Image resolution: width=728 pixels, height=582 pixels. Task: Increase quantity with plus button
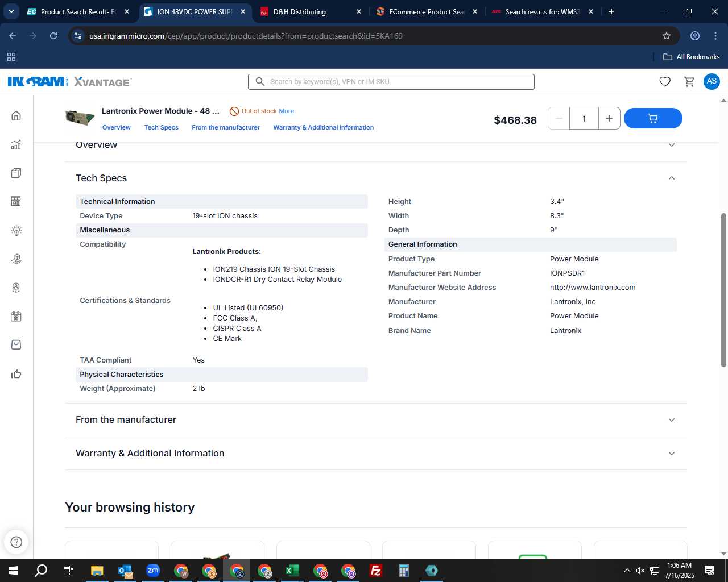(x=609, y=118)
